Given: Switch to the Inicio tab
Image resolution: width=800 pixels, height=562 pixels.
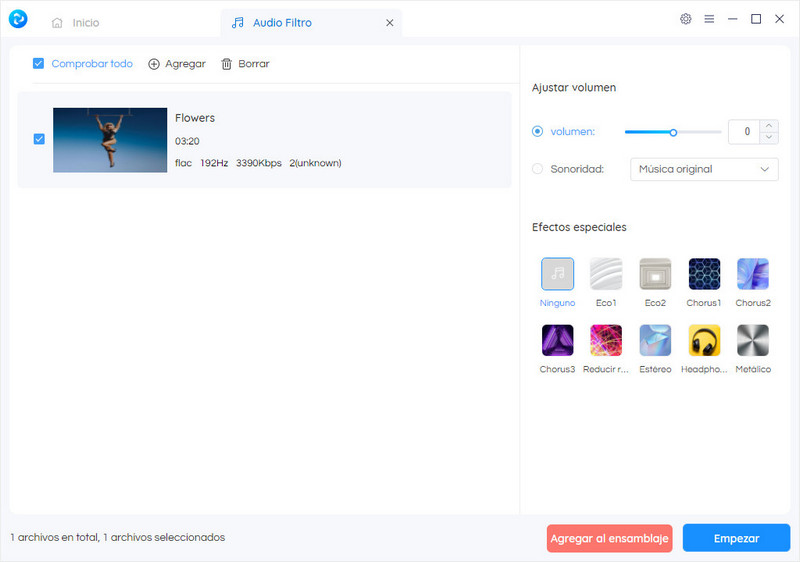Looking at the screenshot, I should pyautogui.click(x=76, y=22).
